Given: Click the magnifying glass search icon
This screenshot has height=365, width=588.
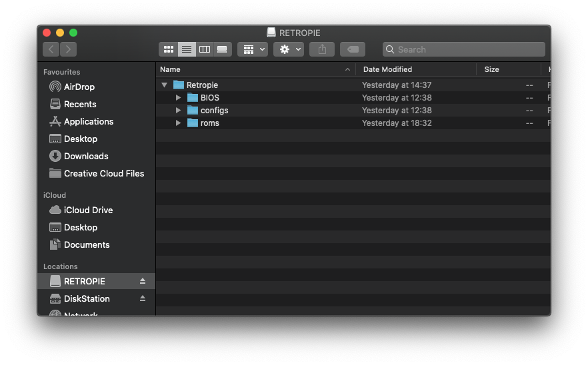Looking at the screenshot, I should [x=390, y=49].
